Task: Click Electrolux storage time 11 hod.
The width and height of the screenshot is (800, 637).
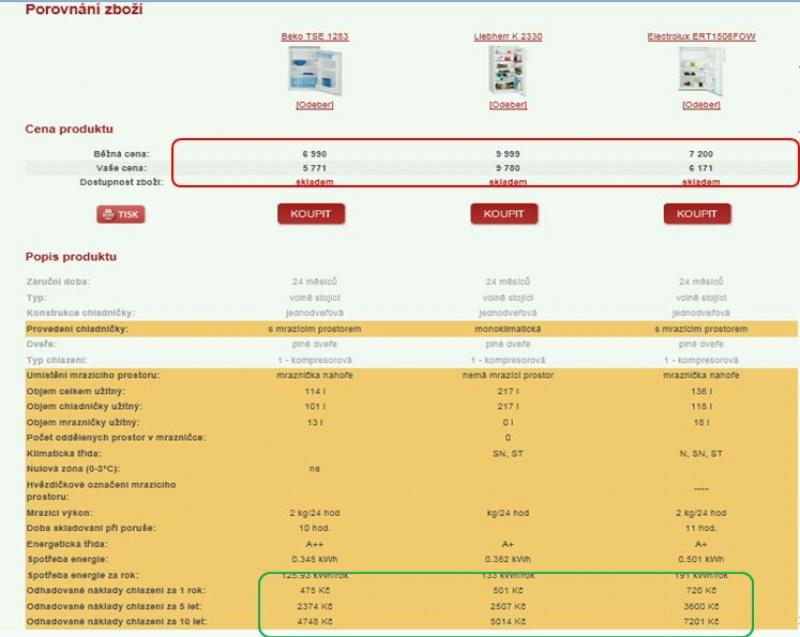Action: [701, 528]
